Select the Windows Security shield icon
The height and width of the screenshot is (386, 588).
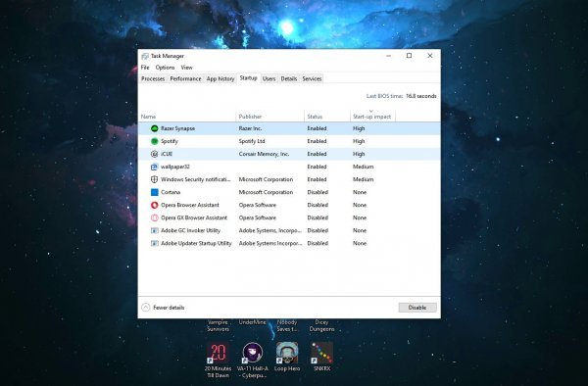(155, 179)
